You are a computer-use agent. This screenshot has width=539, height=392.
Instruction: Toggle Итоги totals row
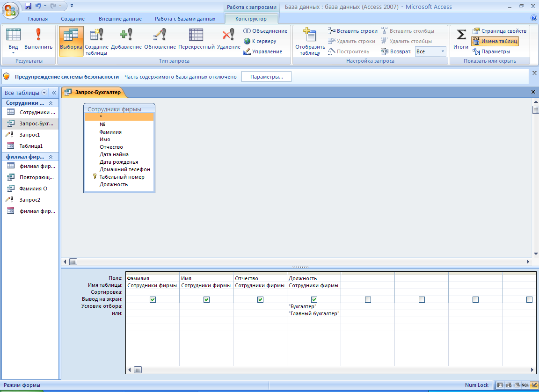coord(460,40)
